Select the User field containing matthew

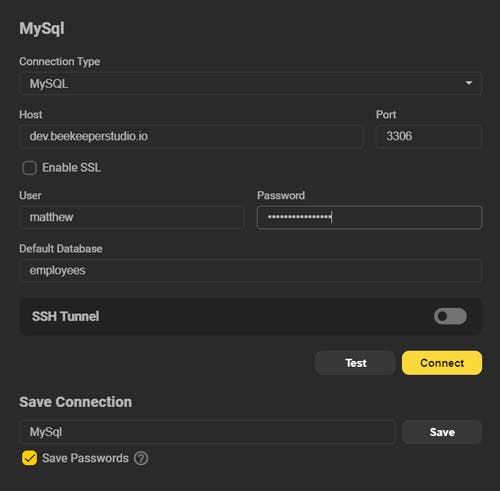pyautogui.click(x=131, y=217)
